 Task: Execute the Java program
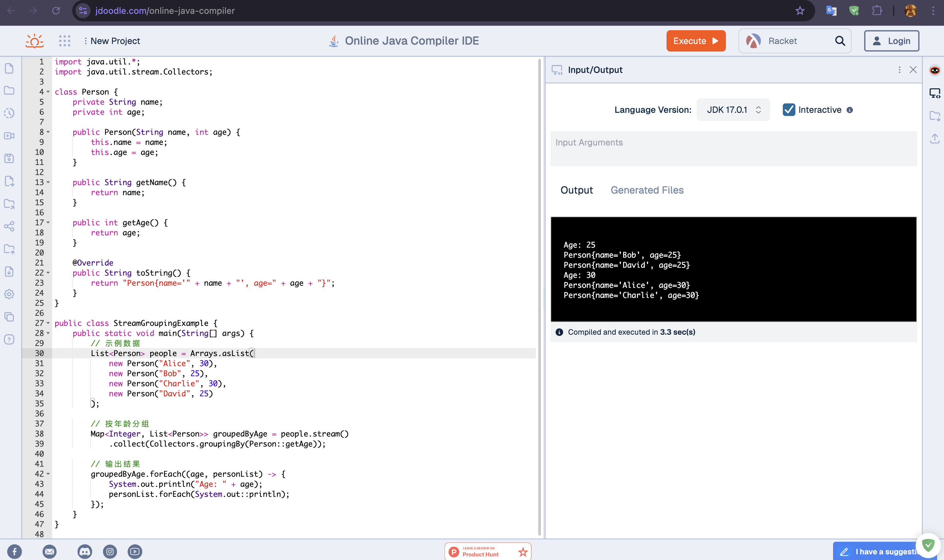[x=695, y=41]
